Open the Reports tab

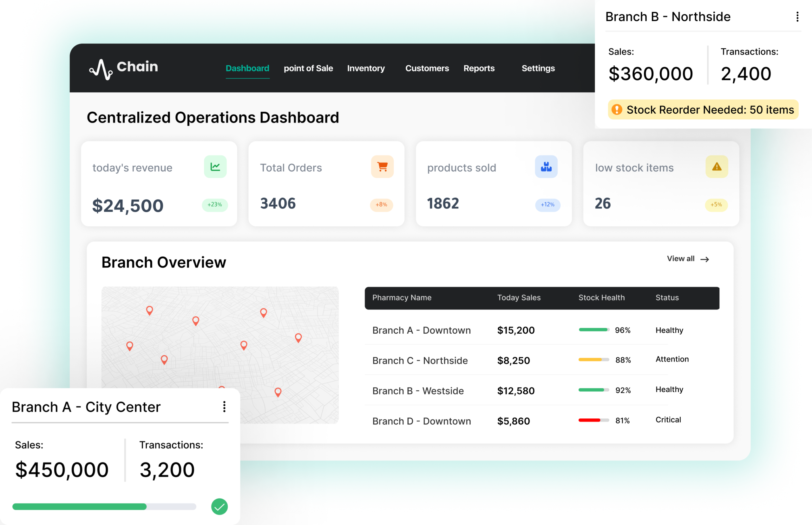click(479, 68)
